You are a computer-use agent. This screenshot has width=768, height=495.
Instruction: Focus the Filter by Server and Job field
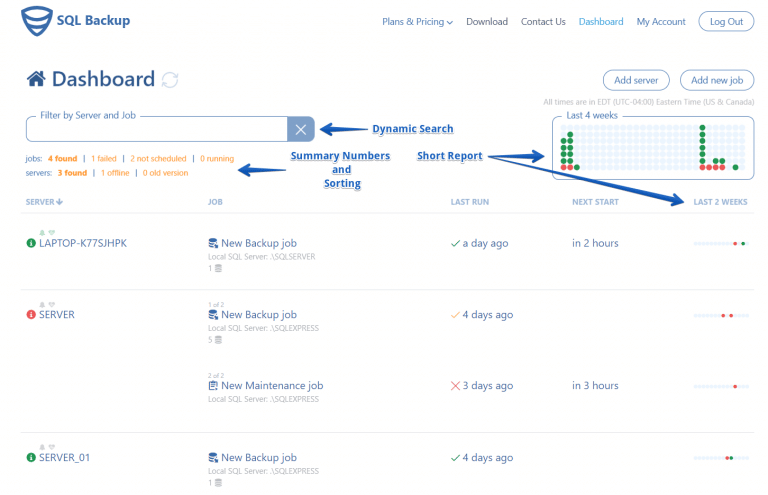(x=157, y=129)
